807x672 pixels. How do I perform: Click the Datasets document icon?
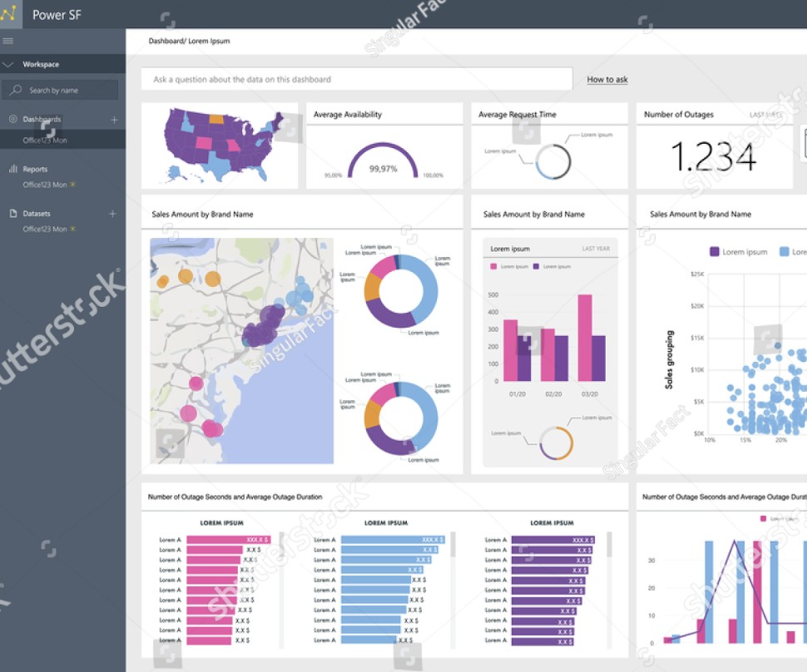click(12, 213)
